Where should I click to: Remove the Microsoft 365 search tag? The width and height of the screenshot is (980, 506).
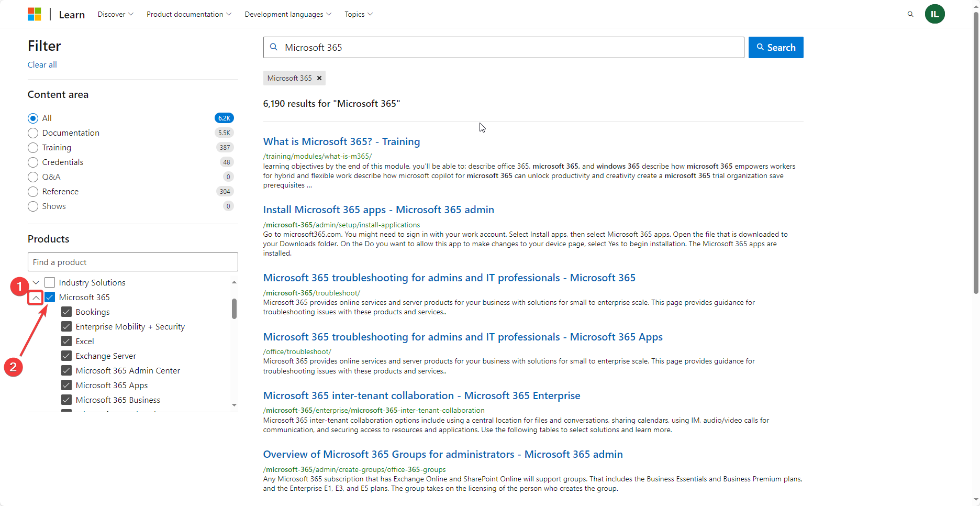coord(319,78)
